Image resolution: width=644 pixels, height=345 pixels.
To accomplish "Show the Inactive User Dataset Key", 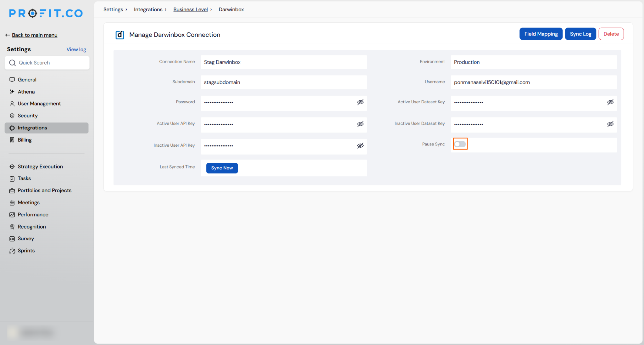I will click(610, 124).
